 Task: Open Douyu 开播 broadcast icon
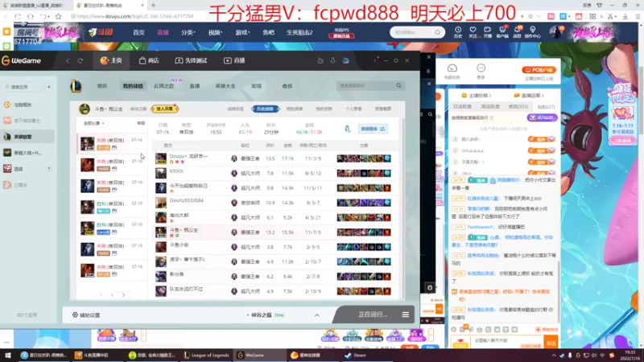pos(488,32)
